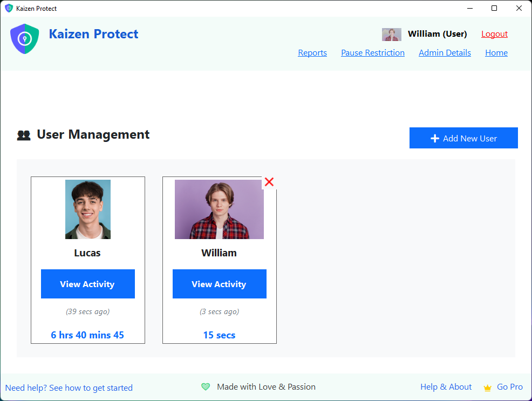Click William's avatar in the header
532x401 pixels.
coord(392,34)
